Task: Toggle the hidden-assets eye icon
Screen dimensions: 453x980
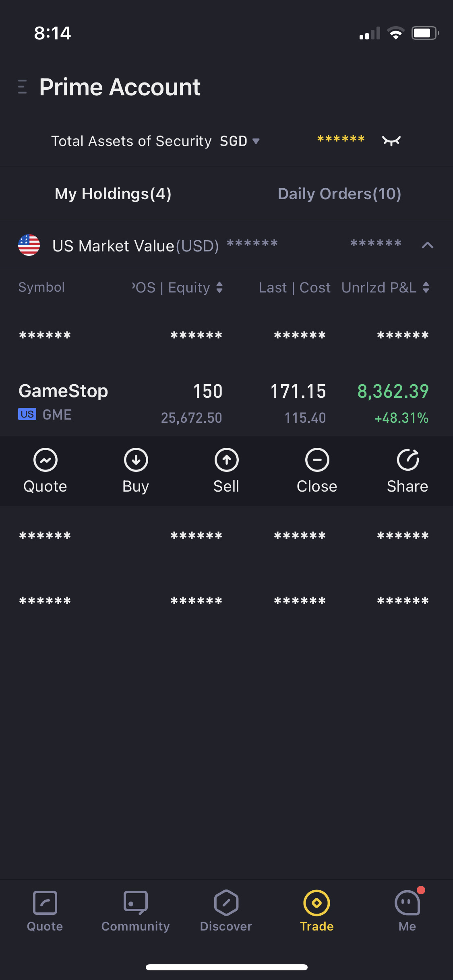Action: [x=391, y=141]
